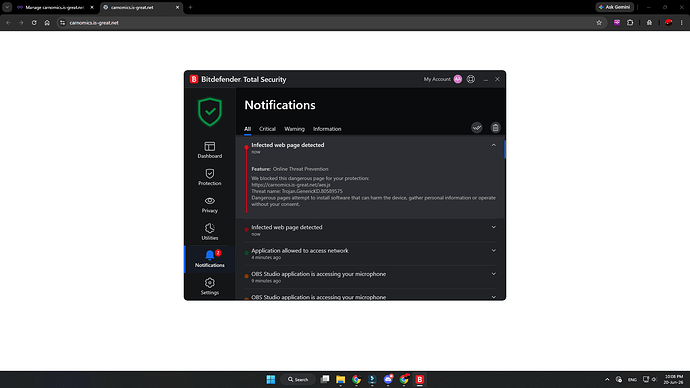Delete all notifications with trash icon
The width and height of the screenshot is (690, 388).
[495, 128]
